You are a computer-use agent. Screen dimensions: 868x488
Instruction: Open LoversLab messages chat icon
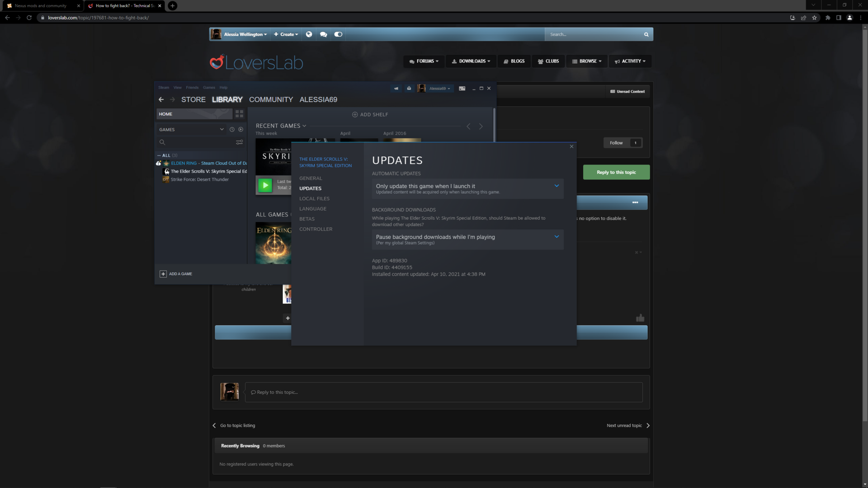[324, 34]
